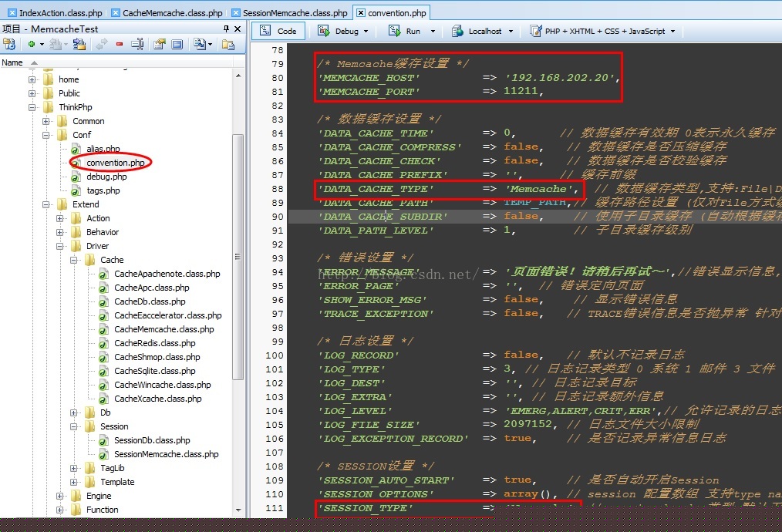Click the rightmost folder icon in project toolbar
This screenshot has width=782, height=532.
pos(228,45)
